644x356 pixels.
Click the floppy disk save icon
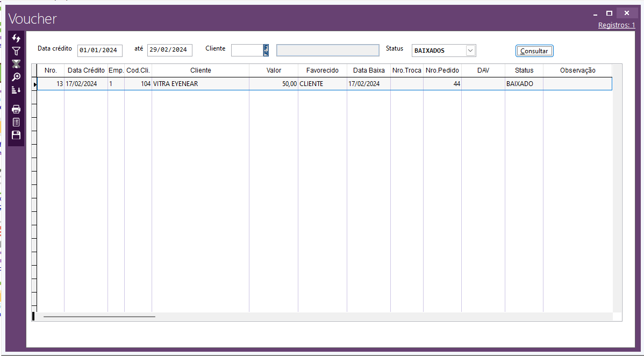click(16, 135)
